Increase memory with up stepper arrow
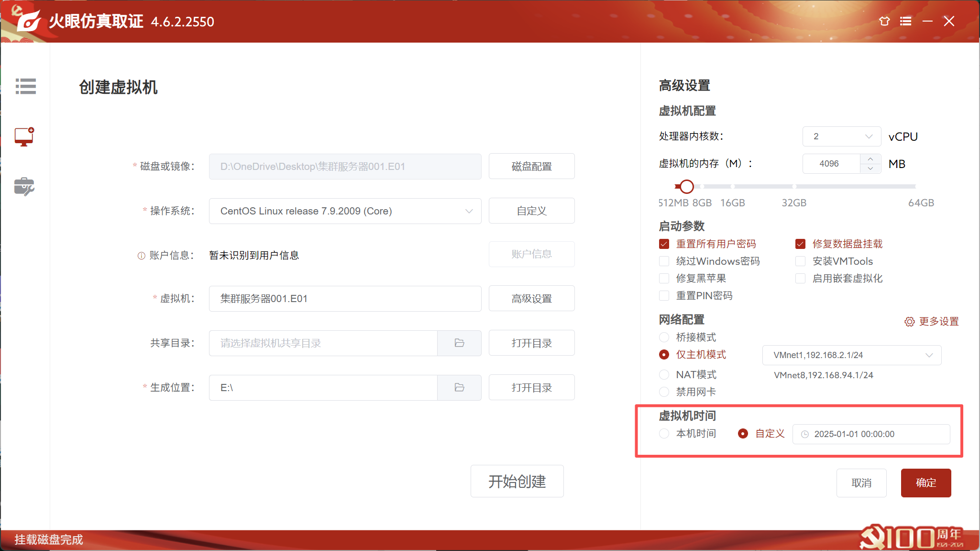The image size is (980, 551). [870, 159]
